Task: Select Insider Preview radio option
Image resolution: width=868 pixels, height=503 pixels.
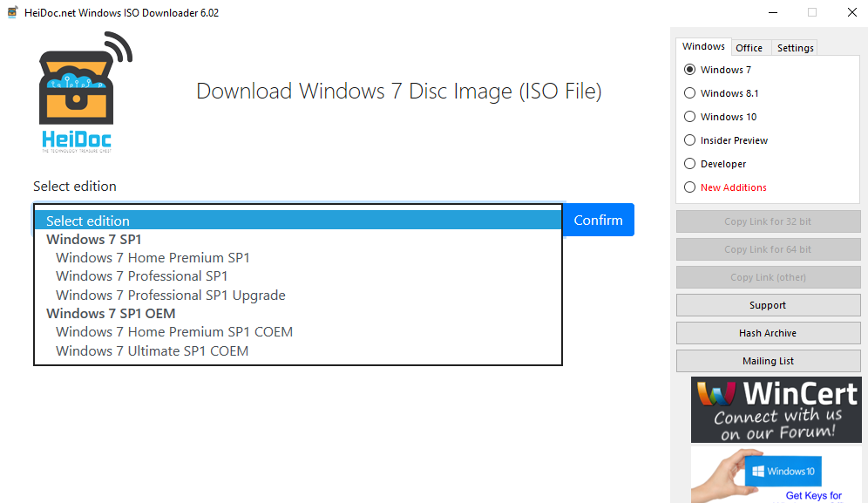Action: point(689,140)
